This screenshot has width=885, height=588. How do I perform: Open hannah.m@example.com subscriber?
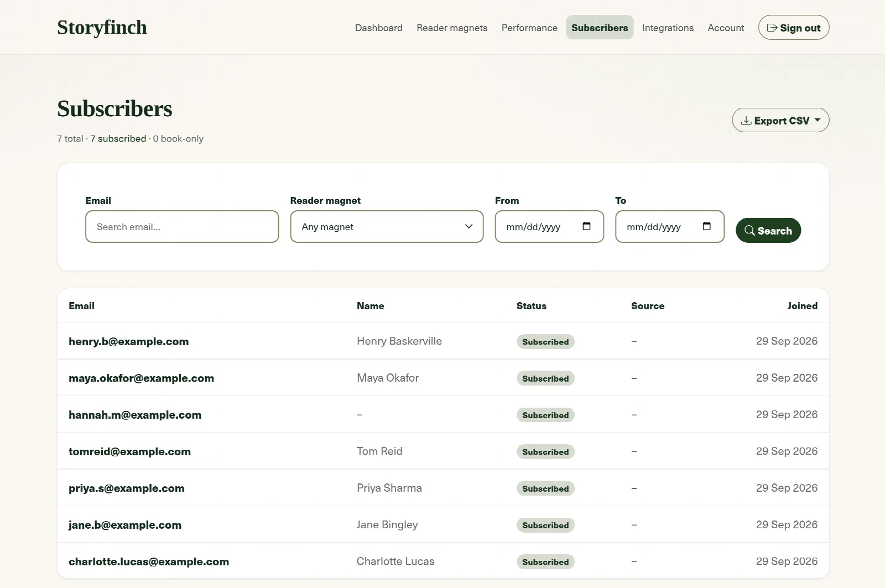[135, 415]
